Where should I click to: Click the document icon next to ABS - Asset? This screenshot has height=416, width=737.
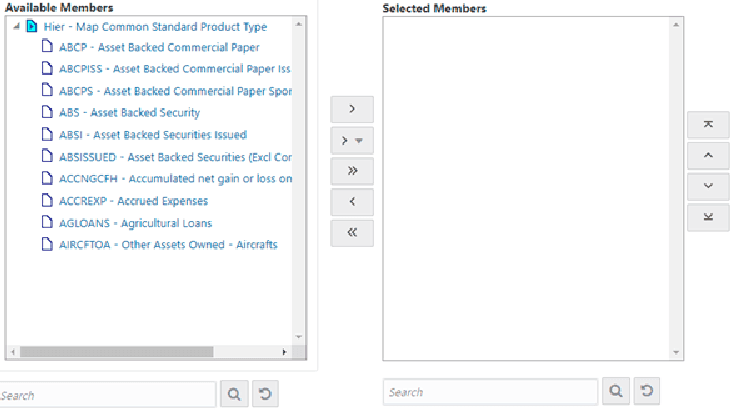tap(47, 112)
